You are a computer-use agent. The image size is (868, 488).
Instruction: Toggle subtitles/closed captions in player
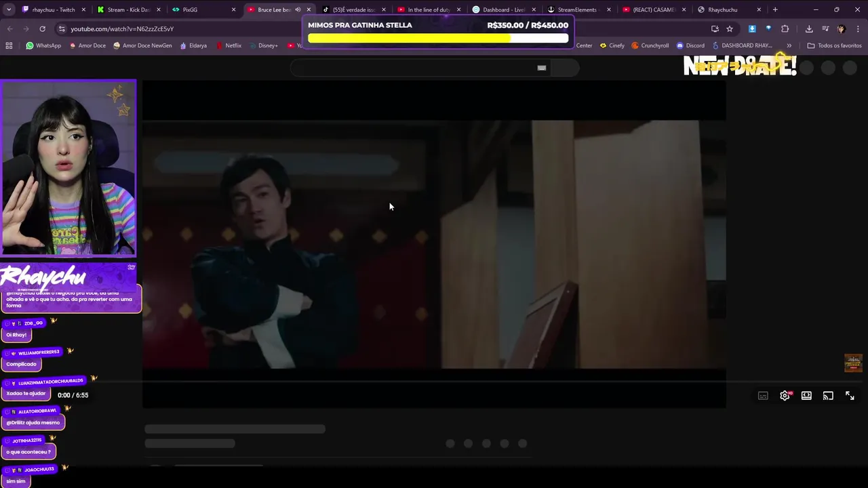click(763, 396)
